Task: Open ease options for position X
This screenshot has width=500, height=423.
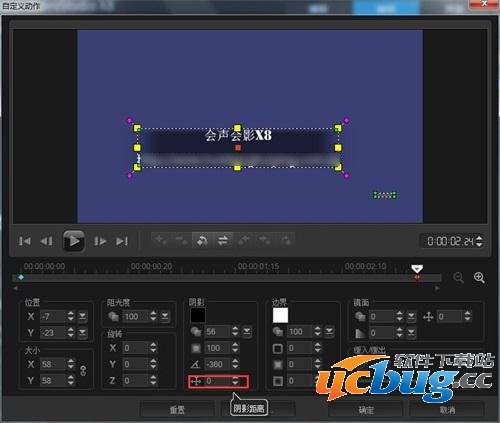Action: click(x=82, y=316)
